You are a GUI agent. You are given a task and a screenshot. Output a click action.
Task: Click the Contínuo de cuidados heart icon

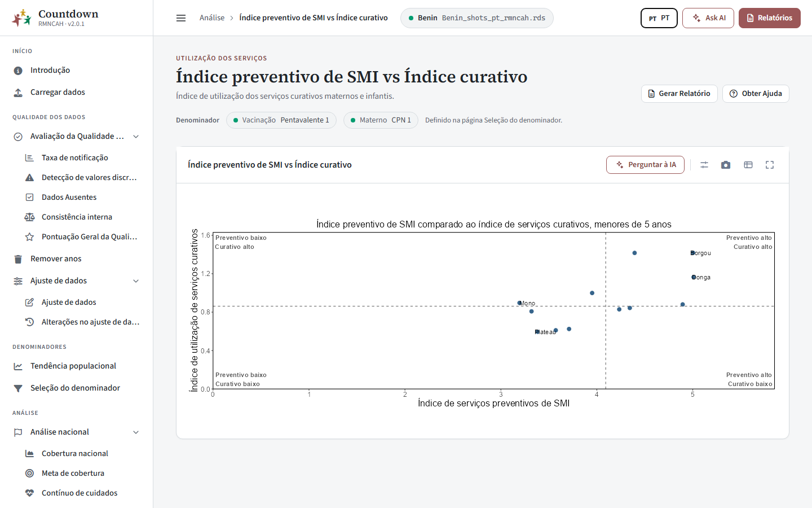tap(29, 493)
